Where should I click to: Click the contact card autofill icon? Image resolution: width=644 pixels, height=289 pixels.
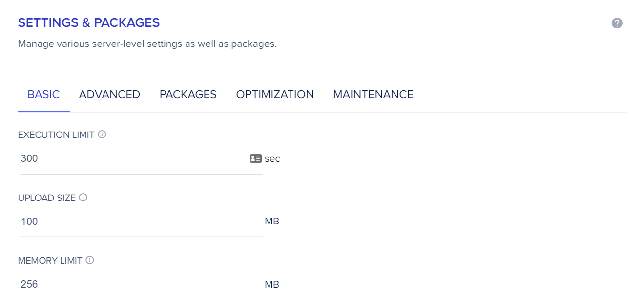255,158
